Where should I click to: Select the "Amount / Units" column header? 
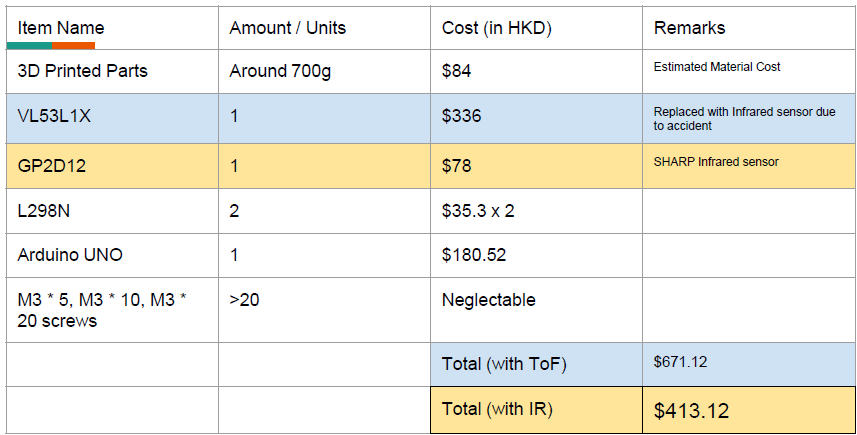pyautogui.click(x=287, y=28)
